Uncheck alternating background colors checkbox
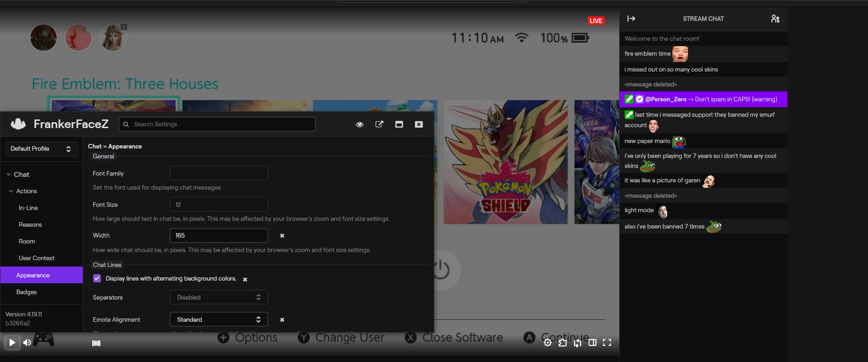The image size is (868, 362). pyautogui.click(x=97, y=278)
